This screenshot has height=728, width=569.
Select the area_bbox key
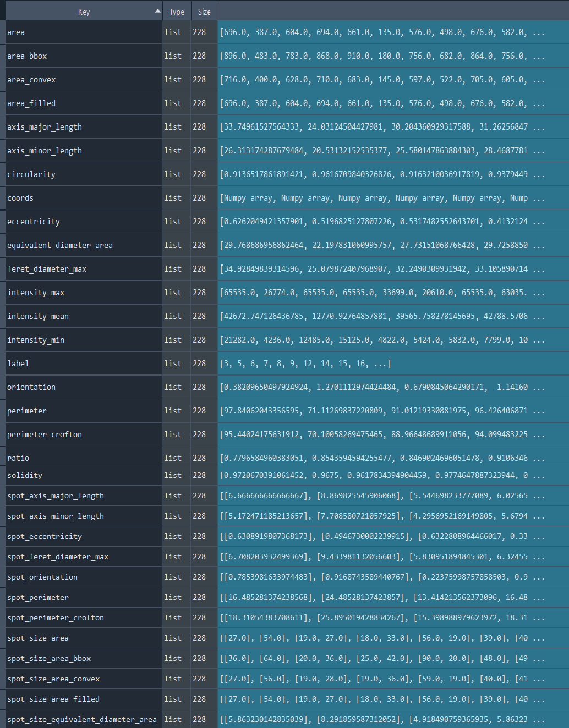click(27, 56)
